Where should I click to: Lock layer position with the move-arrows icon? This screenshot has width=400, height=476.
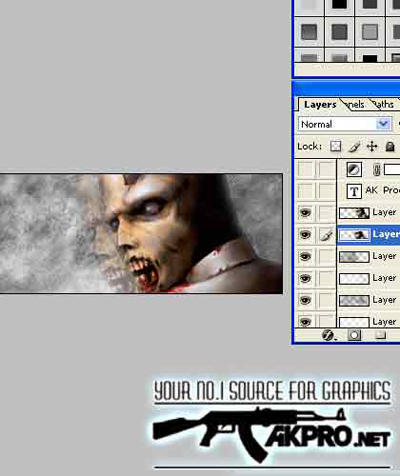pos(372,146)
